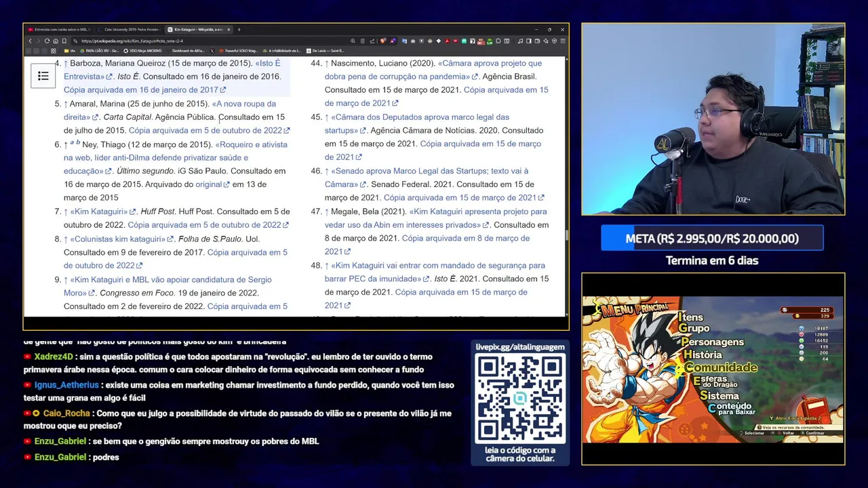868x488 pixels.
Task: Open the browser hamburger main menu
Action: point(563,41)
